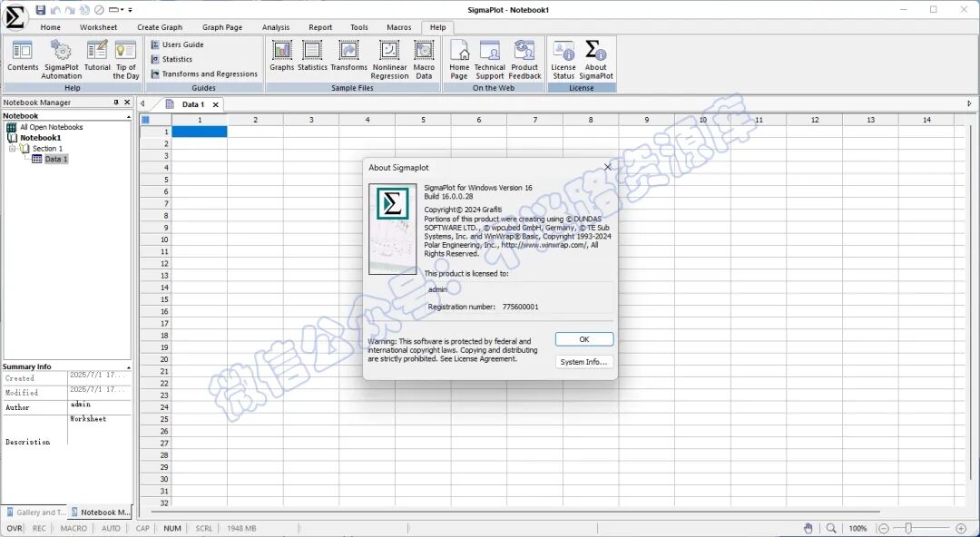Viewport: 980px width, 537px height.
Task: Open the SigmaPlot application menu logo
Action: coord(15,17)
